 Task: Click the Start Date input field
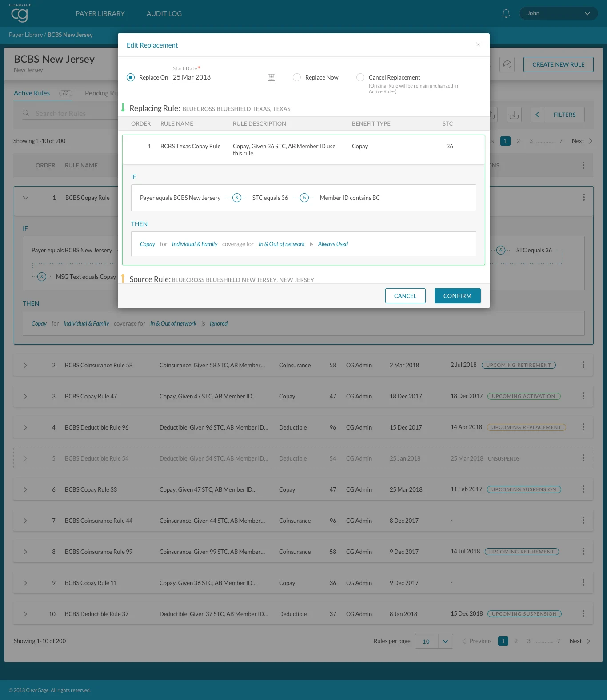224,77
